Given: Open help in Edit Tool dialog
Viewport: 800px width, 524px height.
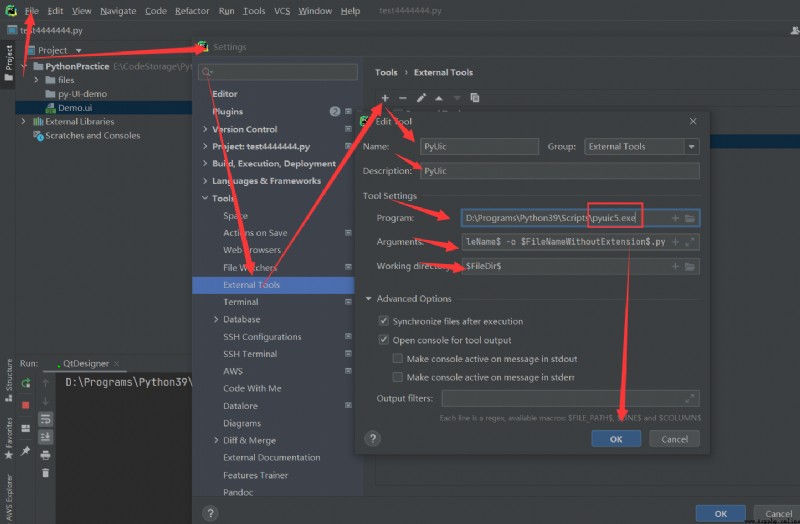Looking at the screenshot, I should pos(372,438).
